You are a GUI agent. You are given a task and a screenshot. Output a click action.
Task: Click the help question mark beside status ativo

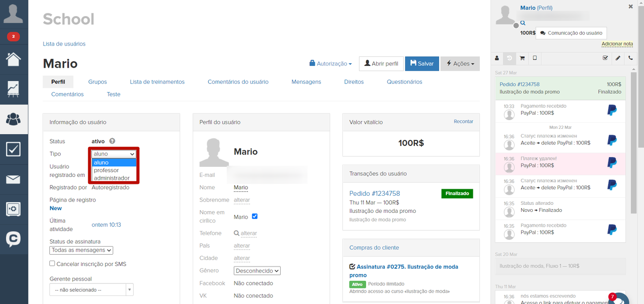coord(112,142)
